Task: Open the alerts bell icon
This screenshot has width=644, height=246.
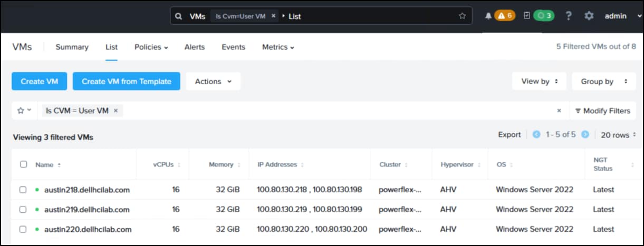Action: 488,16
